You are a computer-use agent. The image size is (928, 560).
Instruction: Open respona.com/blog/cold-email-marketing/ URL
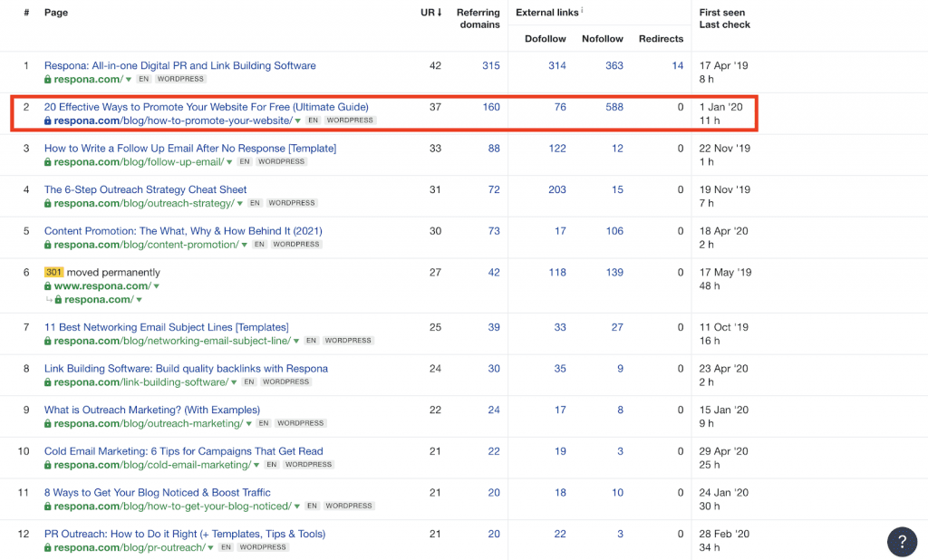pyautogui.click(x=152, y=465)
